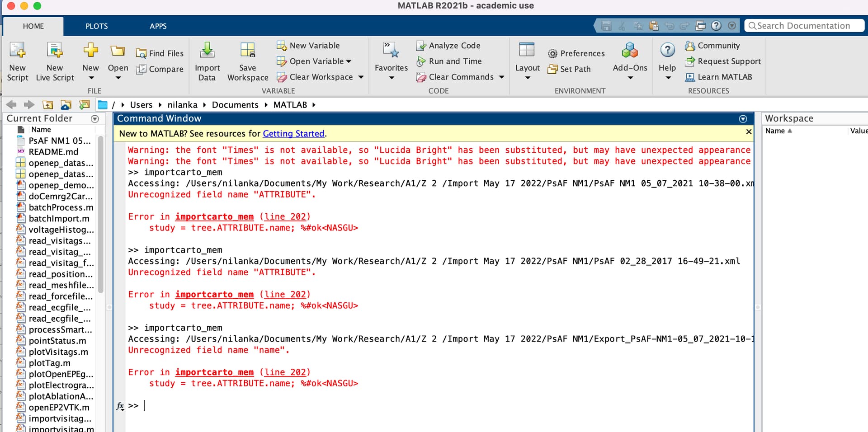Image resolution: width=868 pixels, height=432 pixels.
Task: Expand subfolders arrow after MATLAB path
Action: coord(314,105)
